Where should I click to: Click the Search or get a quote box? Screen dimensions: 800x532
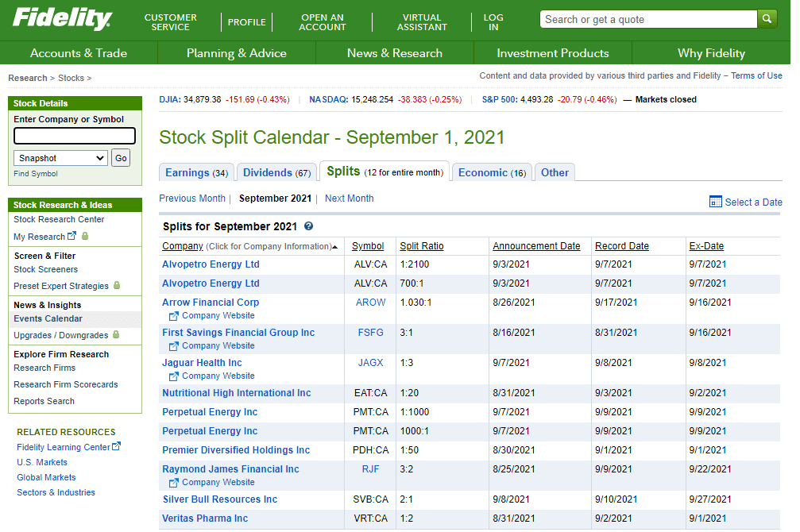coord(647,19)
